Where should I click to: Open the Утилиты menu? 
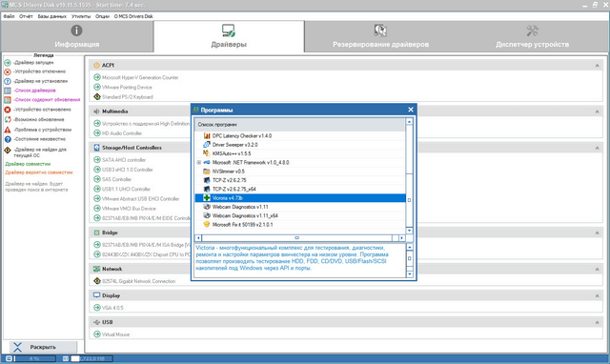(x=81, y=16)
